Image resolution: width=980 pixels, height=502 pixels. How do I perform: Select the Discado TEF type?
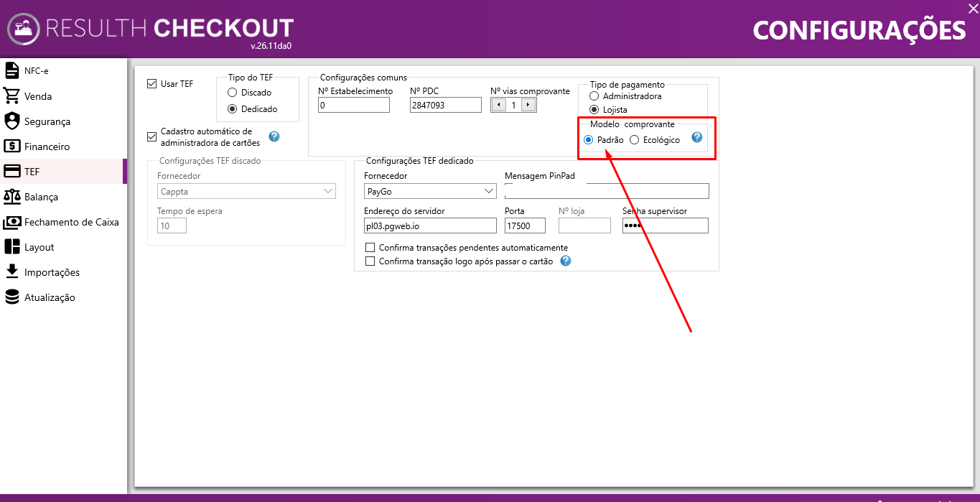(x=232, y=93)
